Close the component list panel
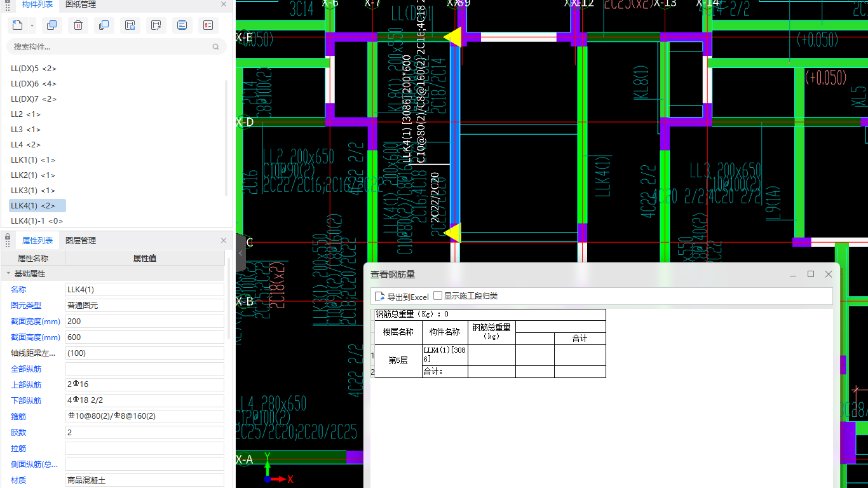 click(x=224, y=4)
